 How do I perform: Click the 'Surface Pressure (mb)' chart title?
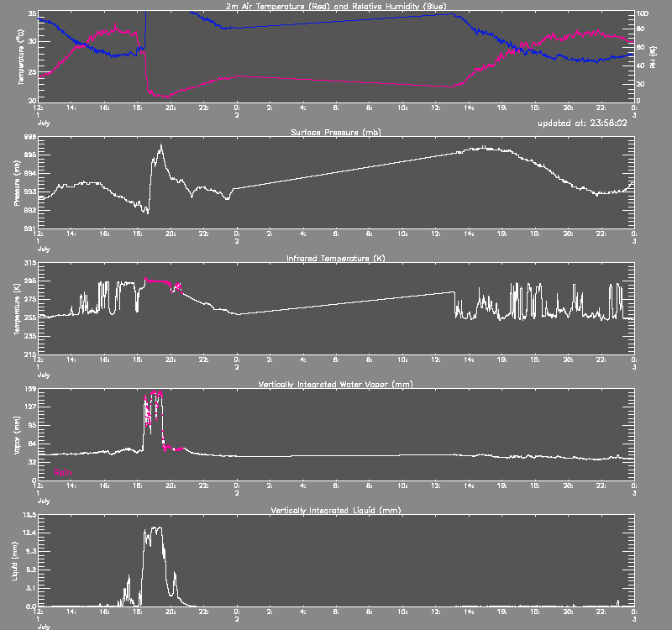coord(336,132)
